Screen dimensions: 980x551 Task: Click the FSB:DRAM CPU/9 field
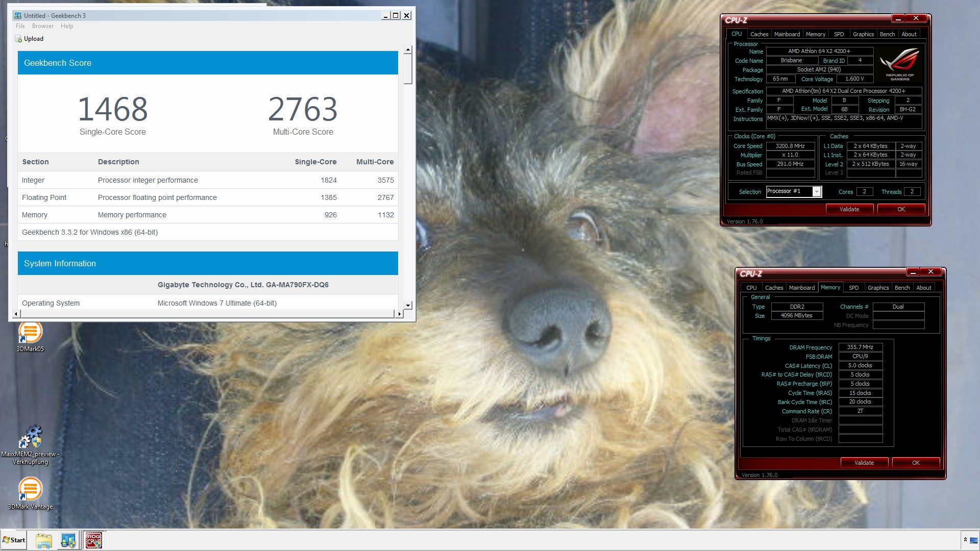tap(860, 356)
